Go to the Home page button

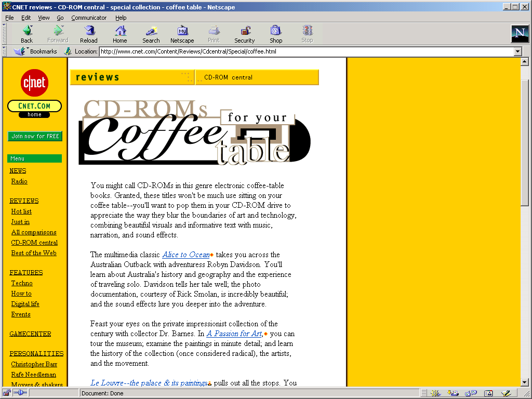pyautogui.click(x=120, y=34)
